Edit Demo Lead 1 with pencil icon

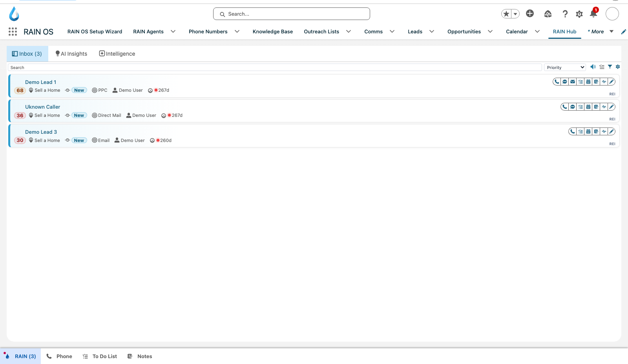(612, 82)
